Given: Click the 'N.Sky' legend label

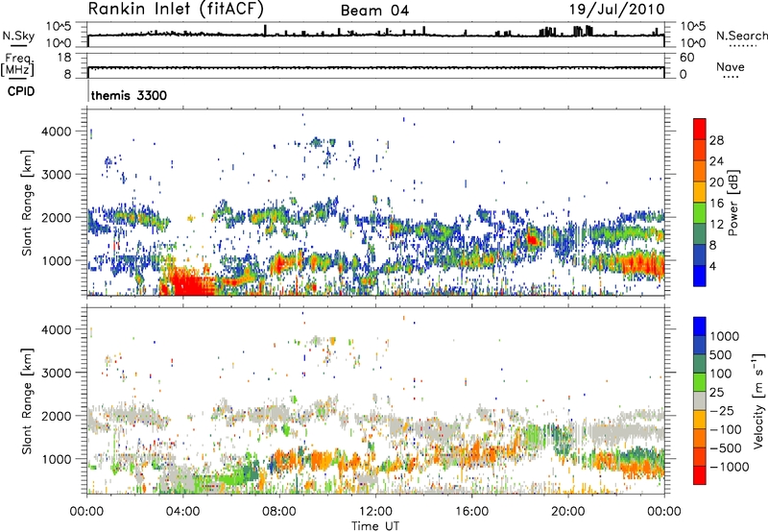Looking at the screenshot, I should 18,36.
